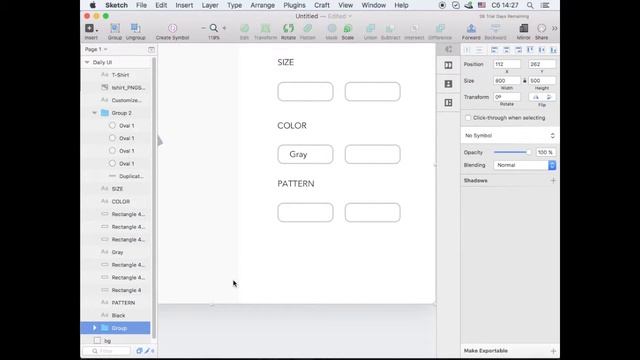Select the PATTERN text layer

pyautogui.click(x=116, y=303)
